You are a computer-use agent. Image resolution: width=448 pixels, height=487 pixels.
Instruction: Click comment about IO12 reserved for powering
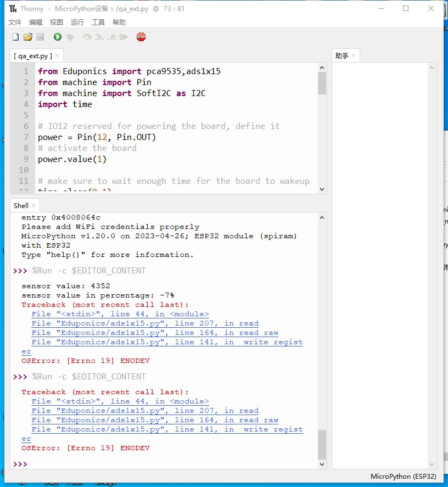click(x=159, y=126)
